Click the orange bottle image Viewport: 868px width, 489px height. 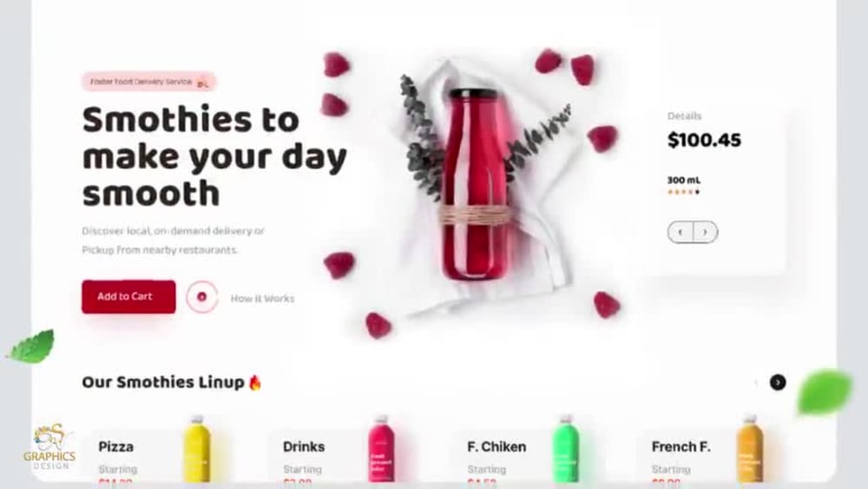[750, 448]
